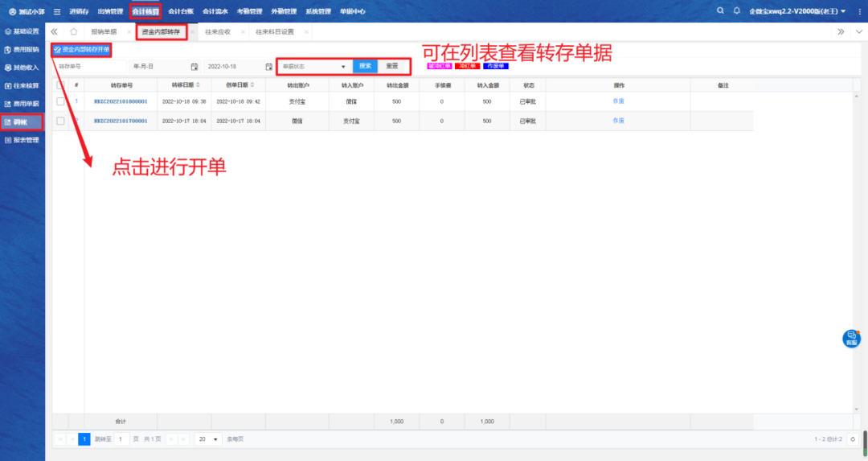Switch to the 往来应收 tab
The height and width of the screenshot is (461, 868).
(x=218, y=31)
